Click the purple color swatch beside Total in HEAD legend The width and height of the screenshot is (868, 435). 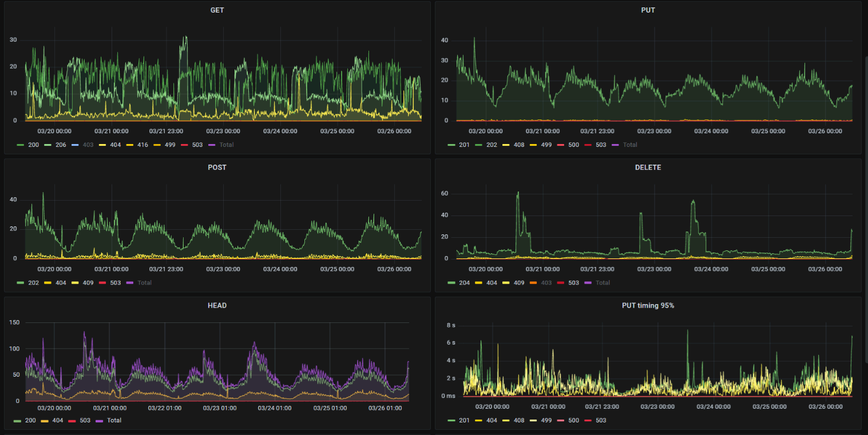[x=99, y=420]
